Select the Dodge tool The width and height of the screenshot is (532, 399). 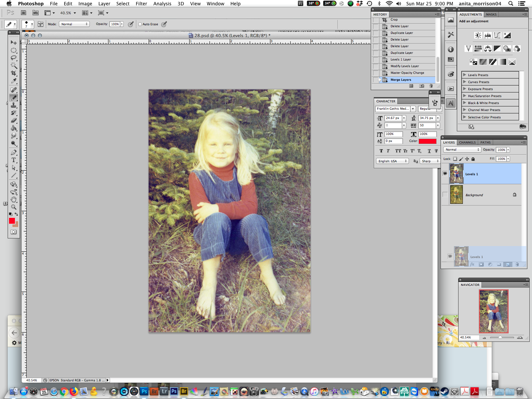coord(14,143)
